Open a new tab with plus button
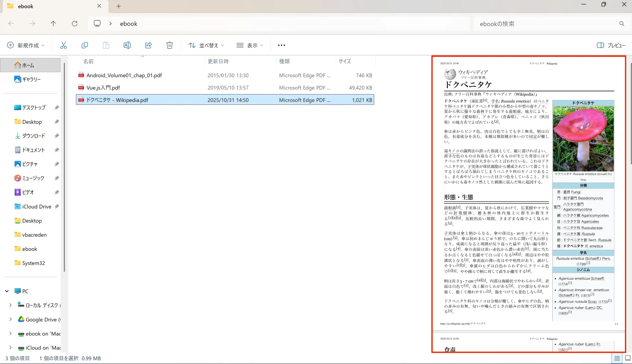The image size is (632, 364). coord(118,6)
